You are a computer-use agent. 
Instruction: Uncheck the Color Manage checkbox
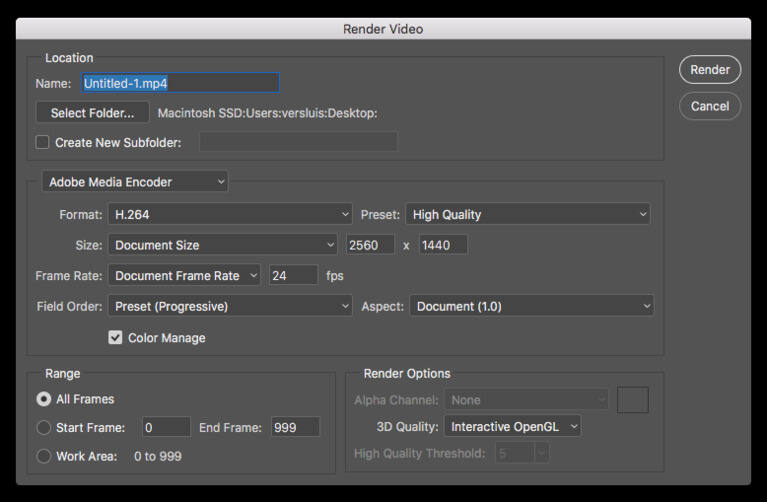tap(115, 338)
